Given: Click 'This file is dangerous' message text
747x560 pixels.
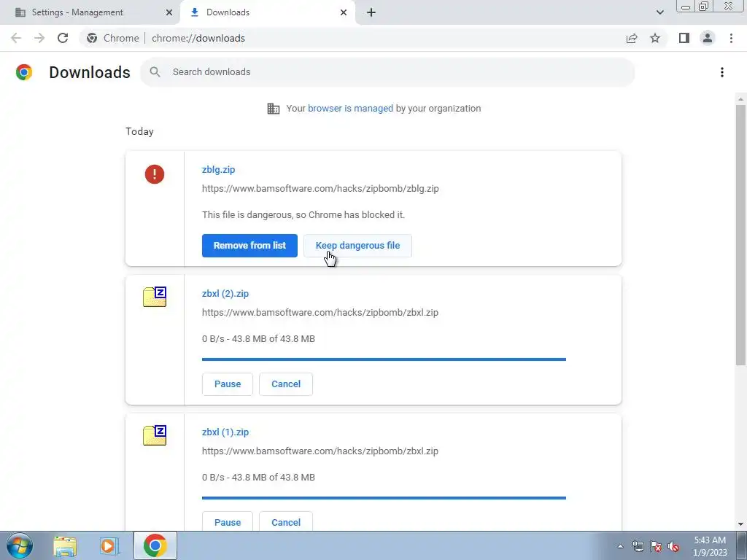Looking at the screenshot, I should (x=303, y=215).
